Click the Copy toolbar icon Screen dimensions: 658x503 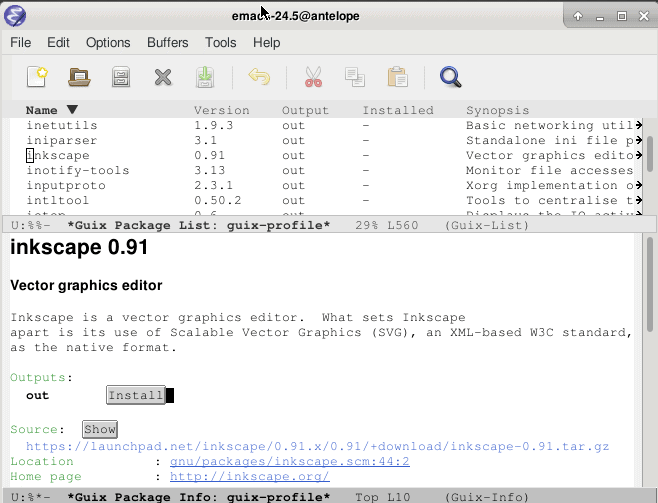click(x=355, y=77)
